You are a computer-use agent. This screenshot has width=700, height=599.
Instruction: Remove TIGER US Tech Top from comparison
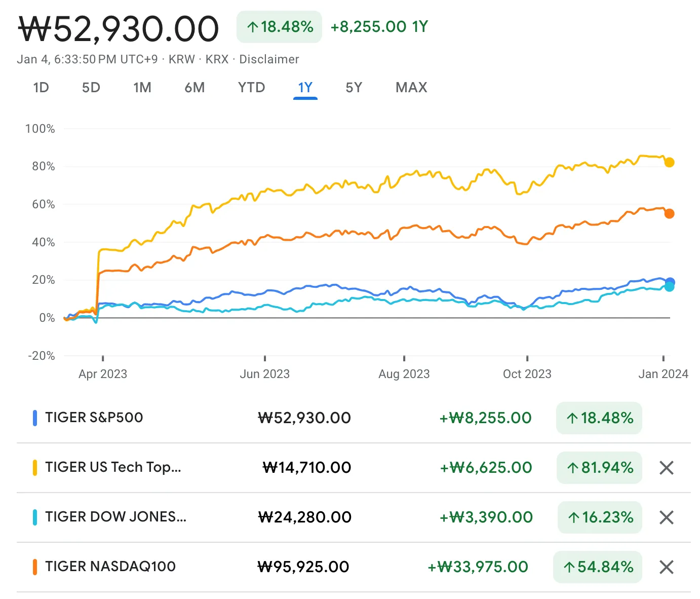pyautogui.click(x=667, y=468)
